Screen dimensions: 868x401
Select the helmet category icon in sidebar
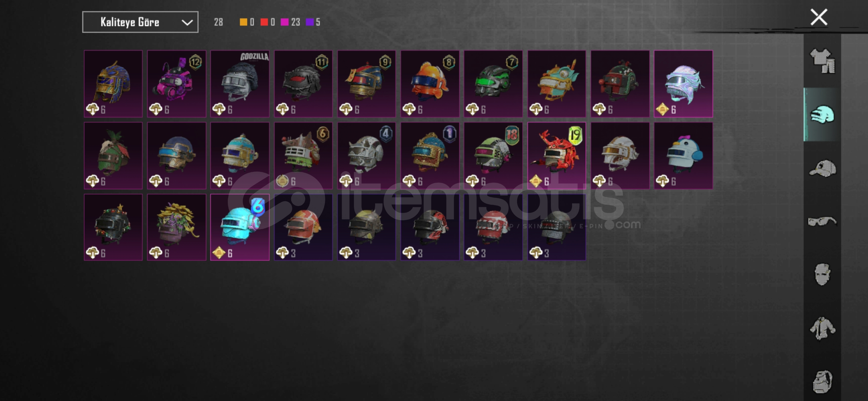coord(822,115)
